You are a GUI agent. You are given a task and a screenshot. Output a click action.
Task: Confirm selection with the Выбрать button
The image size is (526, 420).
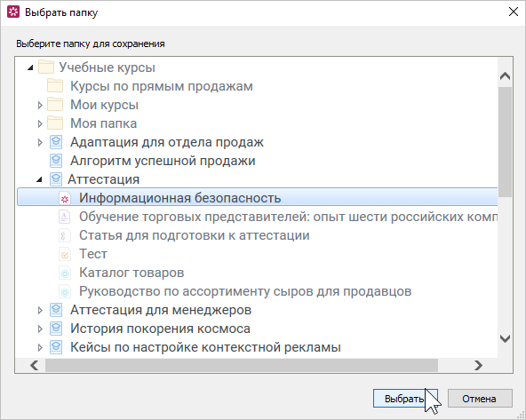pyautogui.click(x=405, y=398)
